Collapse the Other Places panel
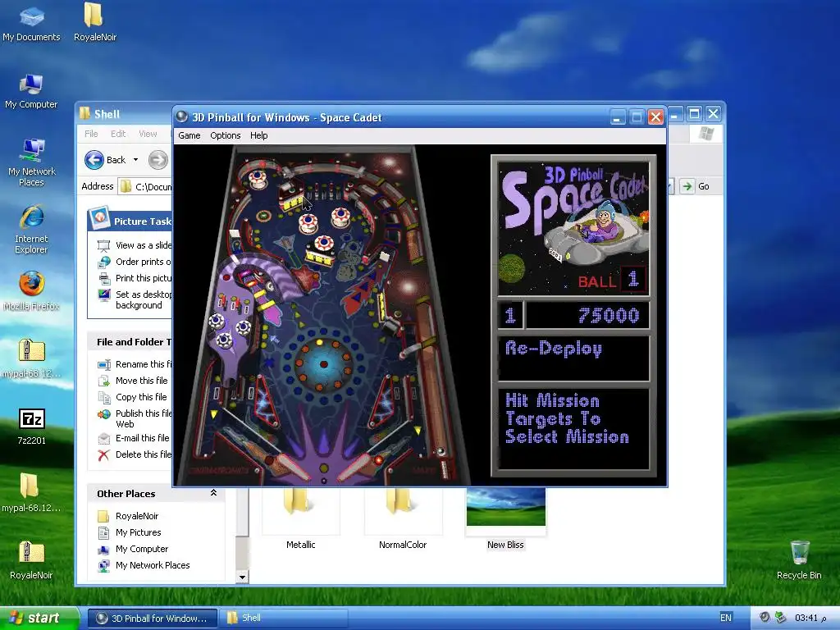 click(213, 493)
